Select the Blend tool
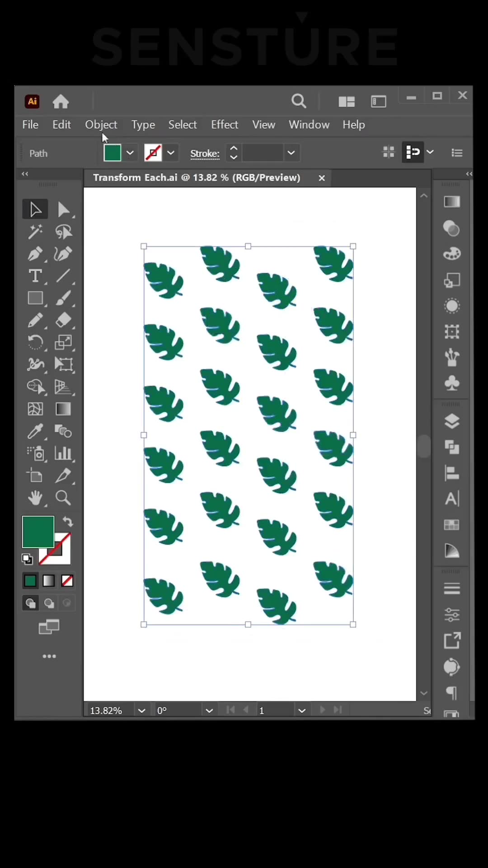 (x=64, y=431)
